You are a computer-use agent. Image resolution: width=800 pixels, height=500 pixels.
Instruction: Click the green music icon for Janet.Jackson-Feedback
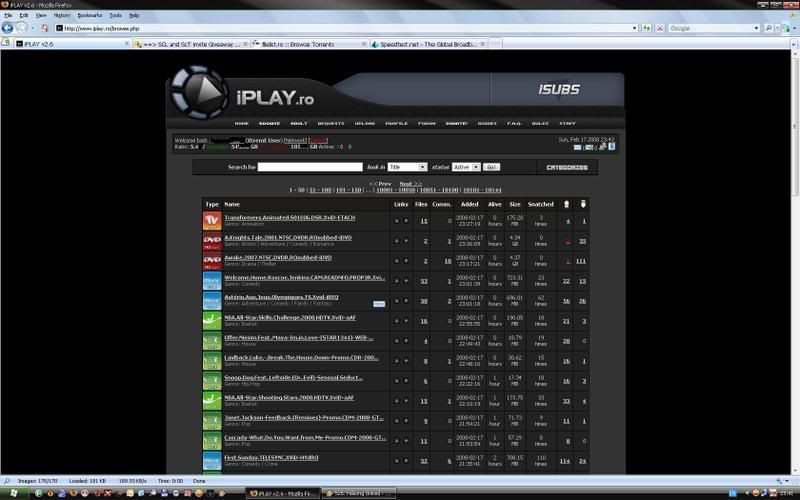click(x=212, y=421)
